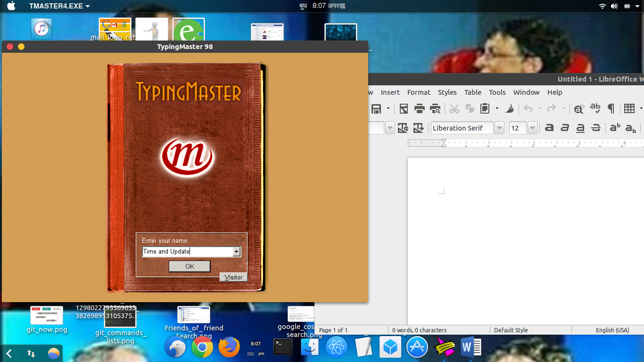Click the indent marker on the ruler
Image resolution: width=644 pixels, height=362 pixels.
click(x=444, y=143)
